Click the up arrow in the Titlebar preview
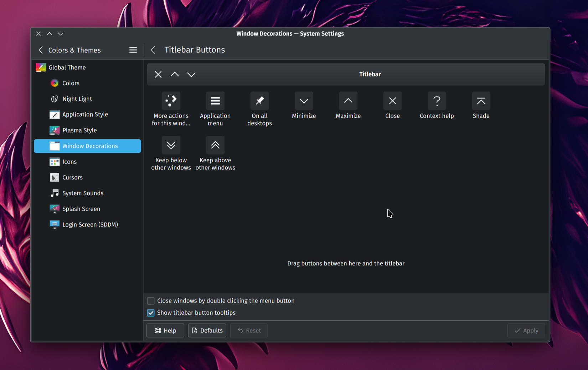Viewport: 588px width, 370px height. [175, 74]
